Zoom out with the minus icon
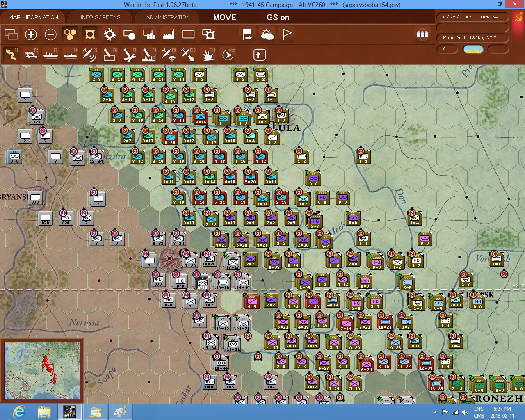This screenshot has width=525, height=420. coord(50,34)
